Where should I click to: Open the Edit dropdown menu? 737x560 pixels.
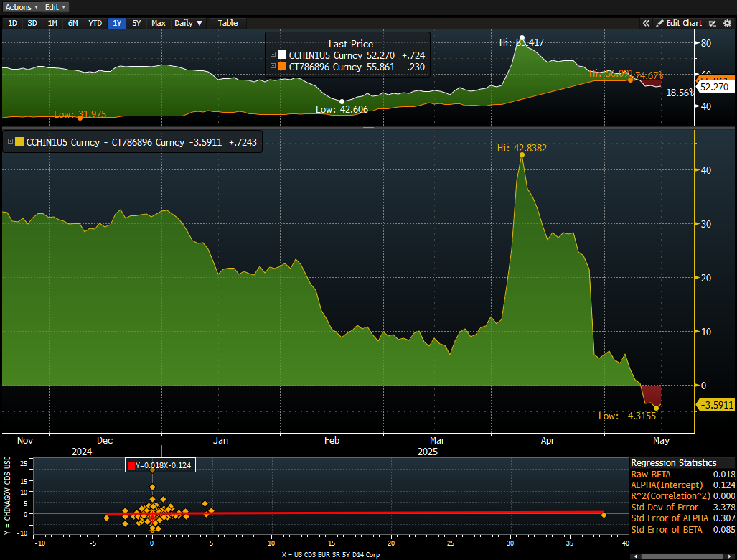[x=55, y=7]
